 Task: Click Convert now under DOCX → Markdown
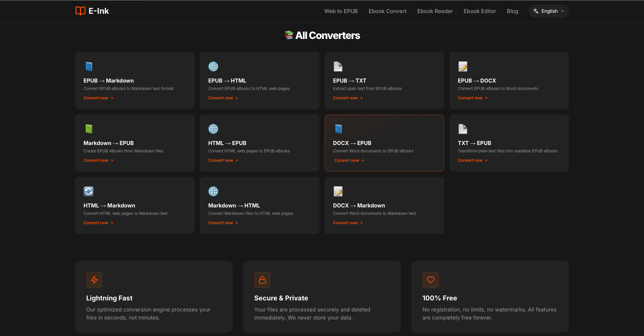(x=348, y=223)
